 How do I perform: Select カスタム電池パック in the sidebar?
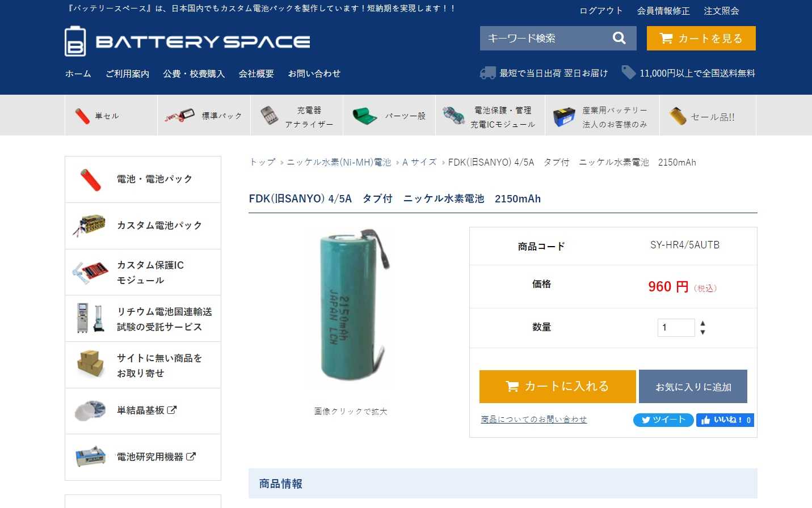tap(143, 226)
